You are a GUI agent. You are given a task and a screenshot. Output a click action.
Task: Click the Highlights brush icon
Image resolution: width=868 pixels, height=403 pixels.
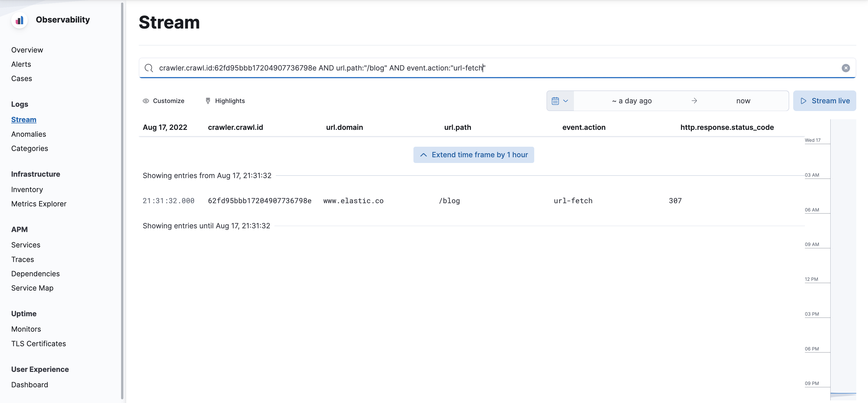[208, 101]
